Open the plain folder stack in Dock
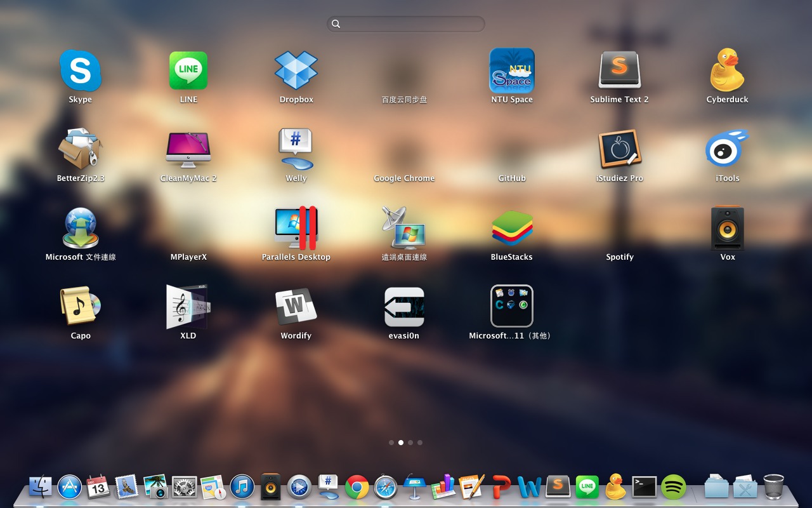812x508 pixels. (717, 487)
